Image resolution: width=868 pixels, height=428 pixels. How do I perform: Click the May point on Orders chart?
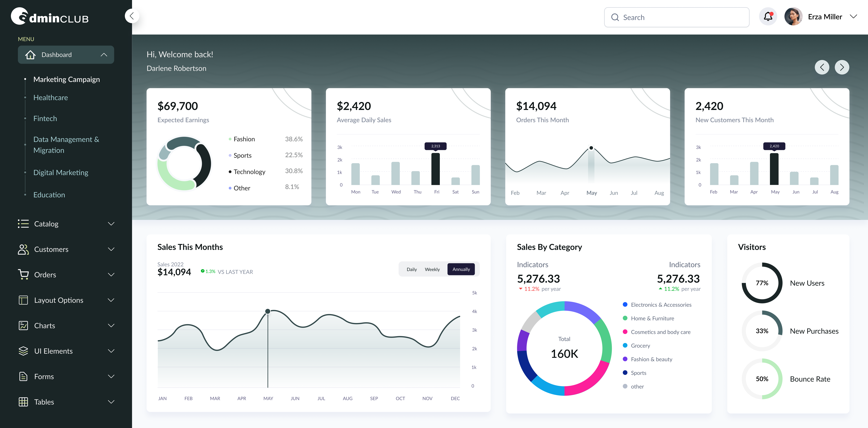(591, 148)
